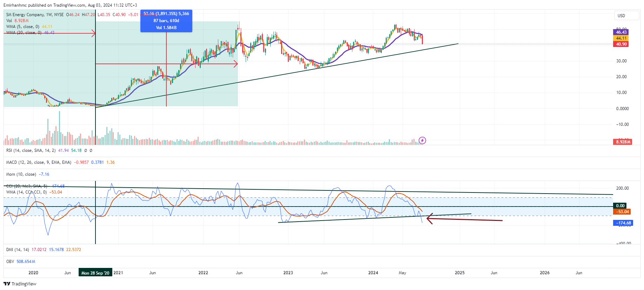644x290 pixels.
Task: Select the OBV 508.654M legend
Action: click(x=21, y=262)
